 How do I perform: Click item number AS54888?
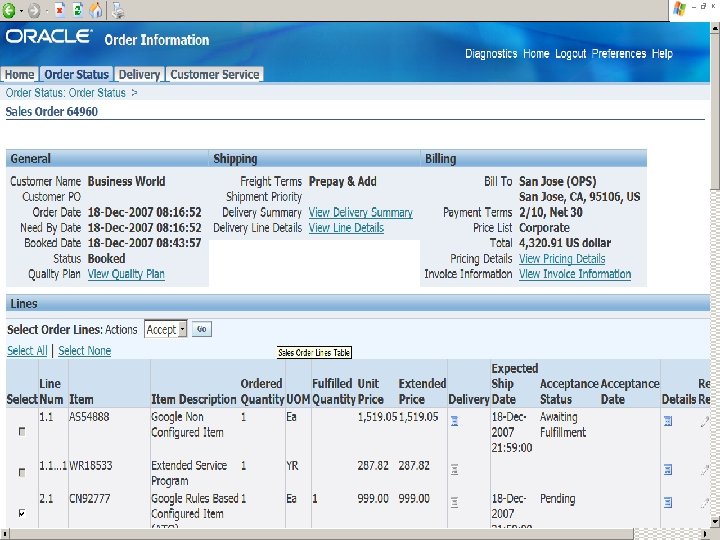tap(89, 417)
